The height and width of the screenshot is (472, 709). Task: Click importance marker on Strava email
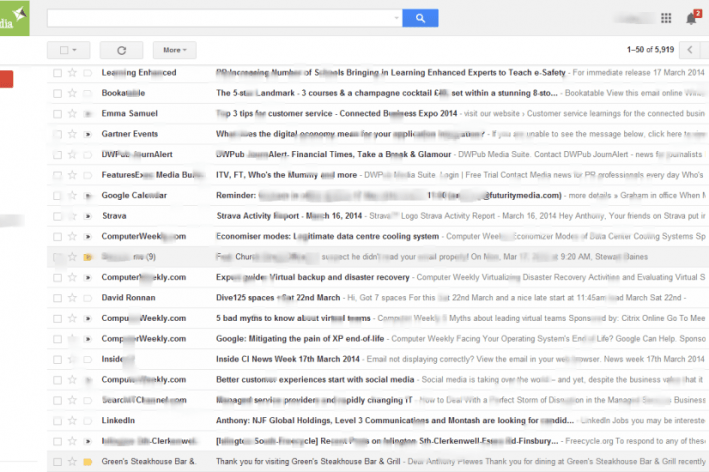[88, 216]
